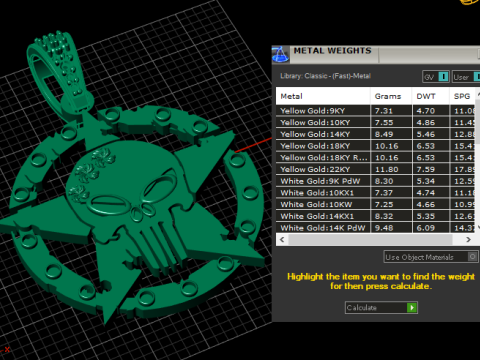
Task: Select White Gold:14K PdW row
Action: (376, 228)
